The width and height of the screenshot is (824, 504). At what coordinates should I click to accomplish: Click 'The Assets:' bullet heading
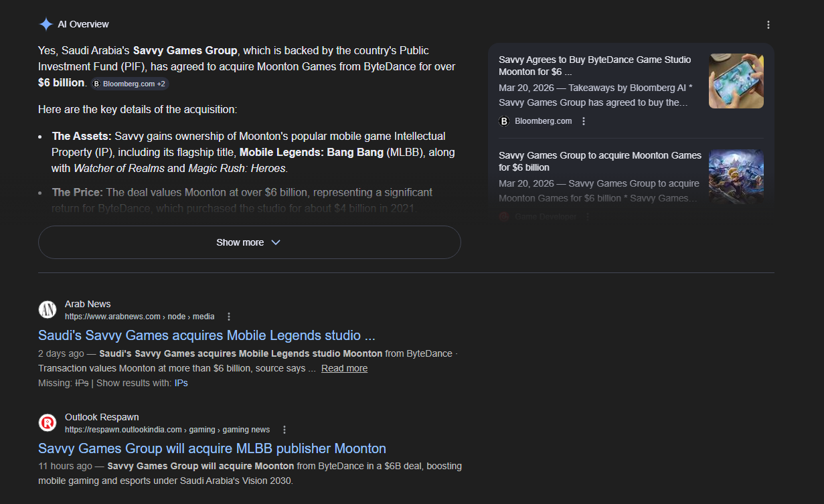[82, 136]
